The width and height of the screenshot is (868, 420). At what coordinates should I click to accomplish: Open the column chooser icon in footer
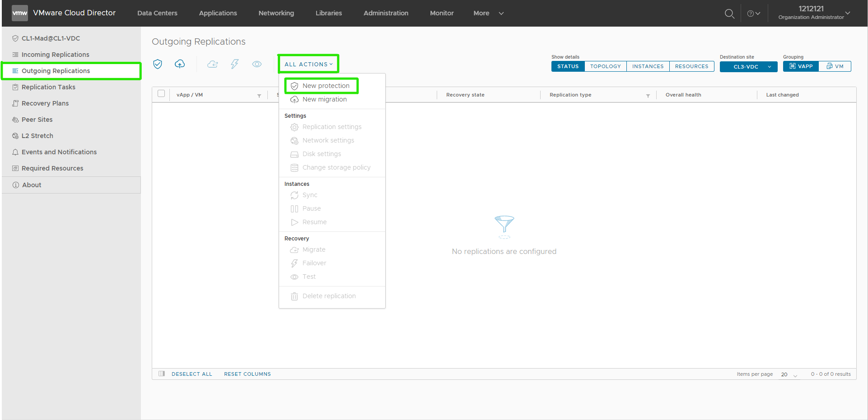(162, 374)
